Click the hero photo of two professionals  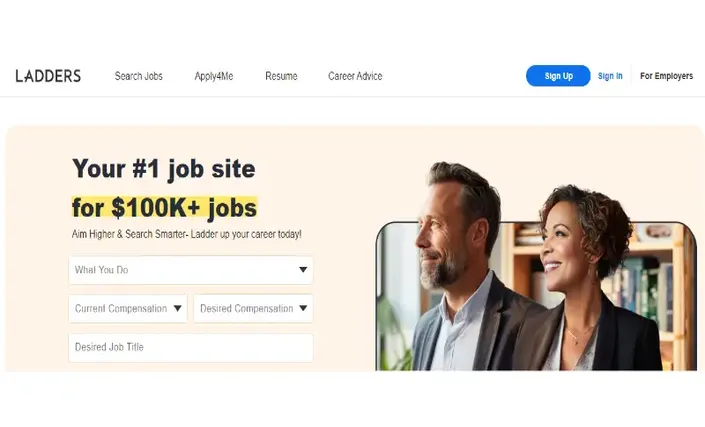pos(536,266)
